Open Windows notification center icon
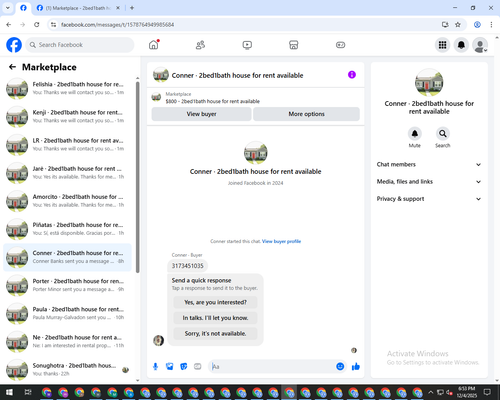The height and width of the screenshot is (400, 500). pos(488,392)
